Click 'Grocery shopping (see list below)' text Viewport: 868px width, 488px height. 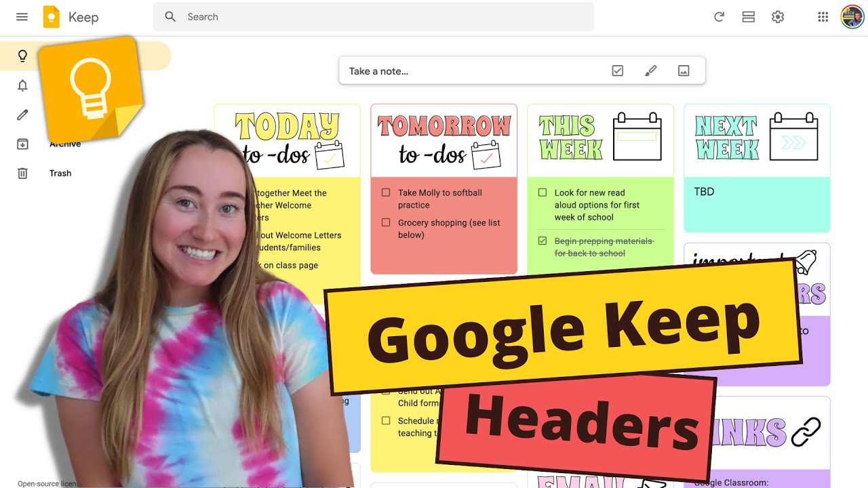point(449,228)
